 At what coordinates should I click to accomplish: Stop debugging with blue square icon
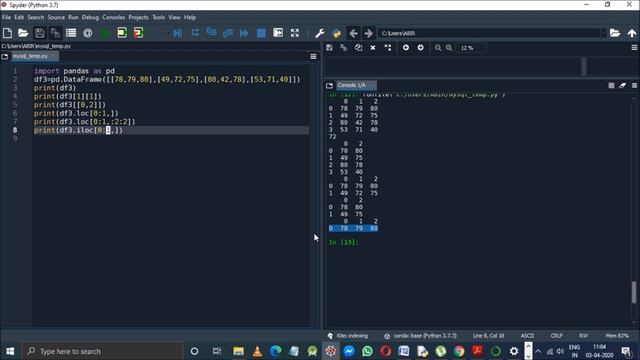[x=261, y=33]
